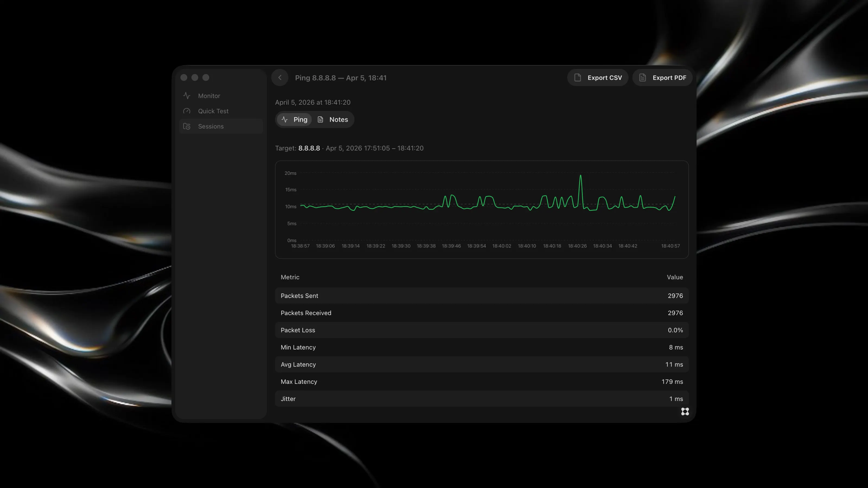Export the session as CSV
Screen dimensions: 868x488
pos(598,78)
